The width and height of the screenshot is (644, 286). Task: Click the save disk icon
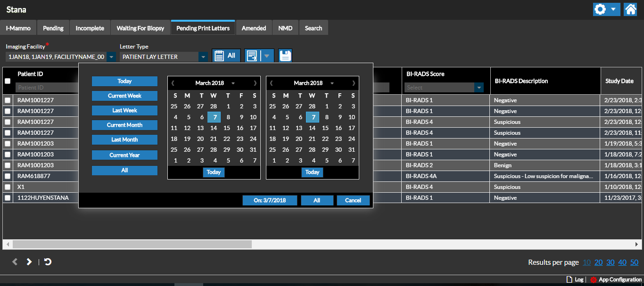(285, 56)
